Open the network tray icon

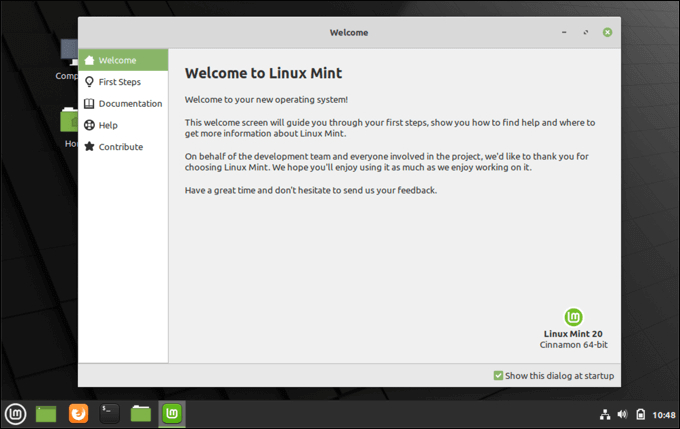tap(605, 415)
